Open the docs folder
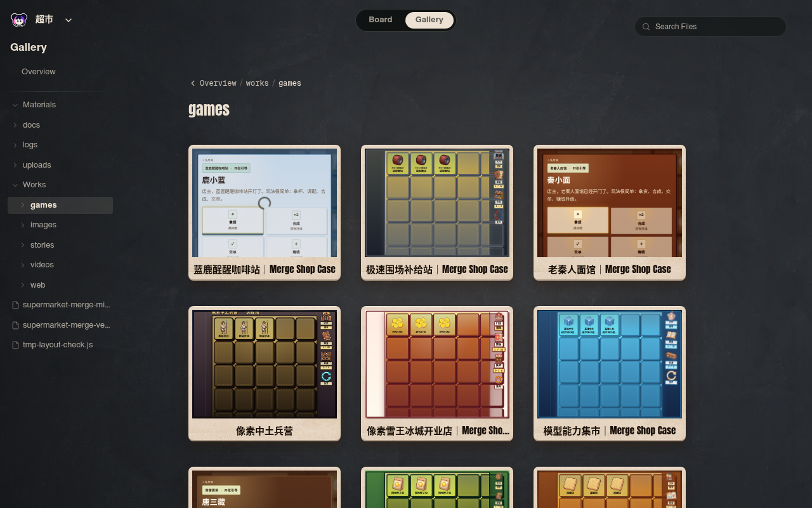The image size is (812, 508). click(31, 125)
